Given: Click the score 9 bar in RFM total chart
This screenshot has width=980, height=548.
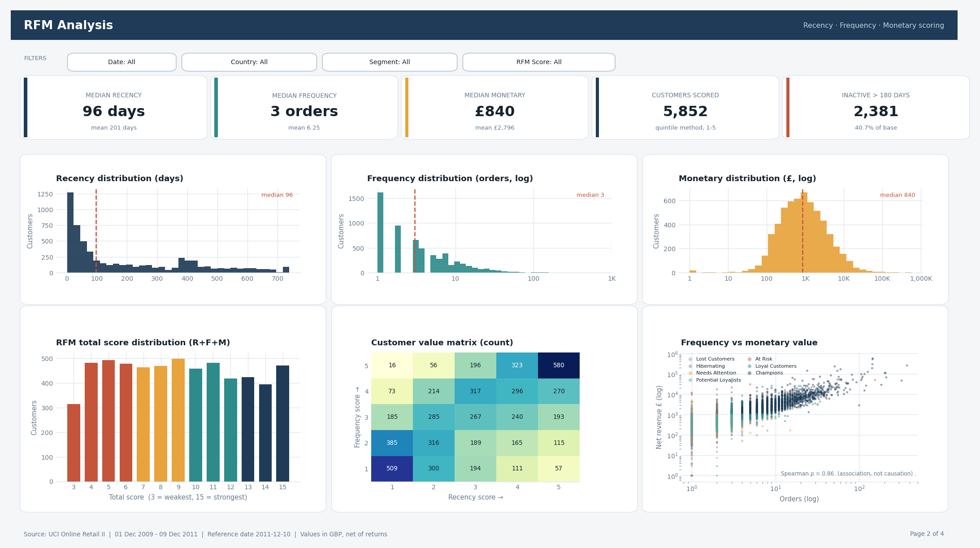Looking at the screenshot, I should tap(178, 420).
